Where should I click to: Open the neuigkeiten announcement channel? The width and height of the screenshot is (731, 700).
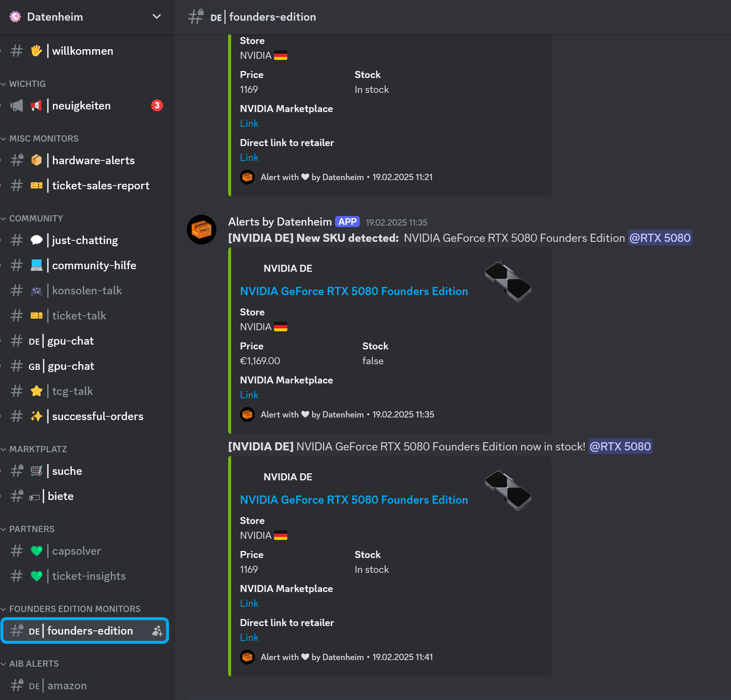pos(81,106)
